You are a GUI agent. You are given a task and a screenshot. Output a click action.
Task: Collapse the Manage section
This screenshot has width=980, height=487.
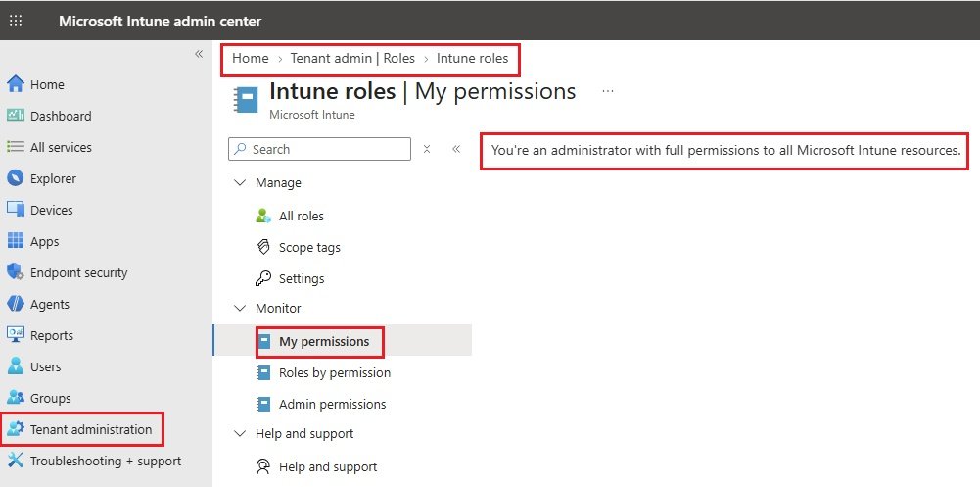(240, 182)
